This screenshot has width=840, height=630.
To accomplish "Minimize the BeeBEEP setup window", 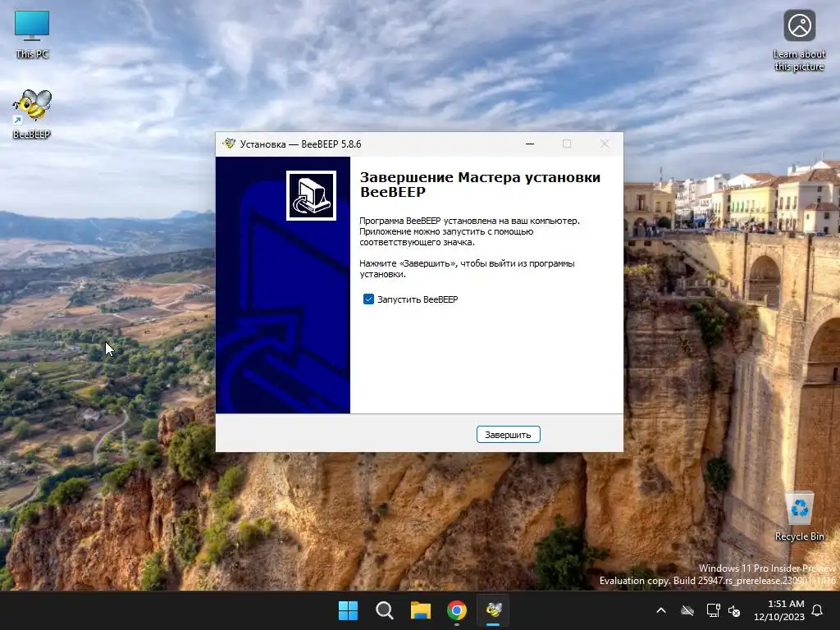I will tap(530, 144).
